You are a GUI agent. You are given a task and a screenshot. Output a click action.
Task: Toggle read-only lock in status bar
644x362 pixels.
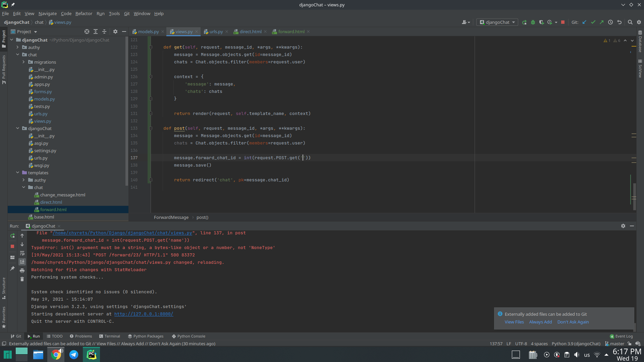(x=630, y=344)
